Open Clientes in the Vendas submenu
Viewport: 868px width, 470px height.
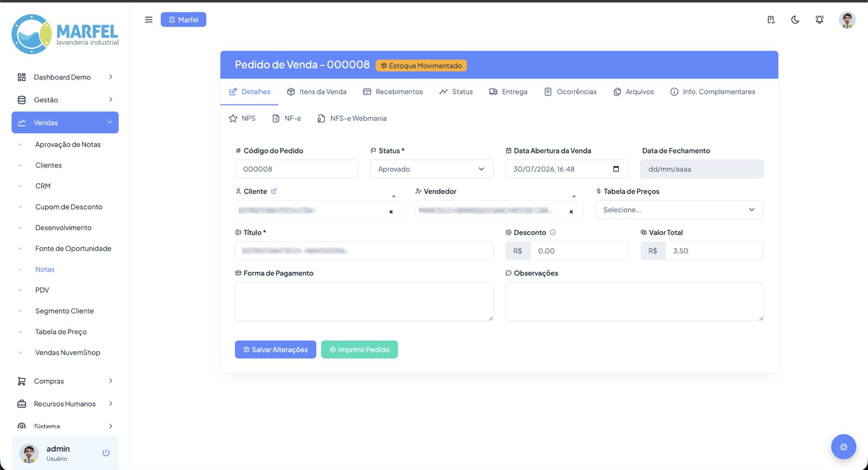48,165
